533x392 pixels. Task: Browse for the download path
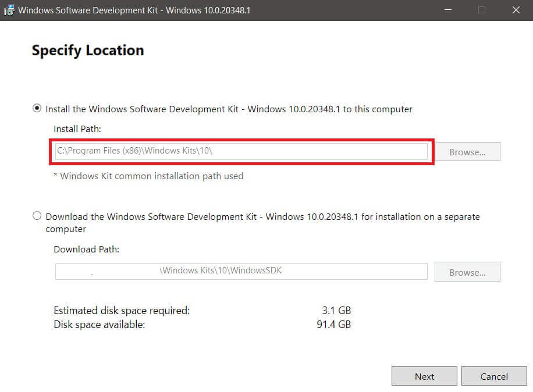(x=467, y=272)
